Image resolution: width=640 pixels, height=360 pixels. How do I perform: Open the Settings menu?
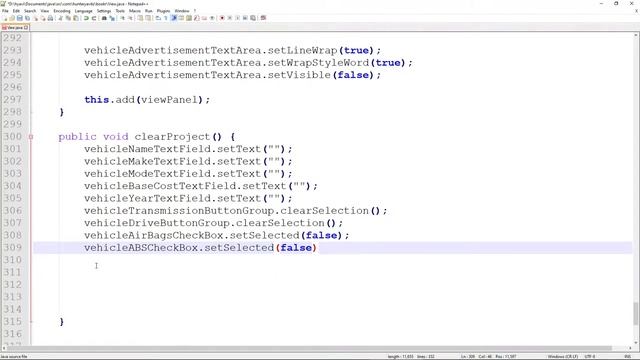click(x=104, y=11)
